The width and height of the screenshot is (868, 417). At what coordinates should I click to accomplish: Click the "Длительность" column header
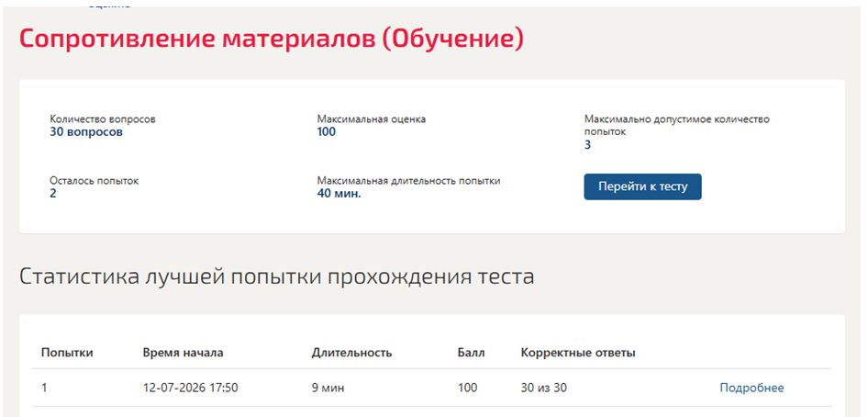click(x=351, y=353)
